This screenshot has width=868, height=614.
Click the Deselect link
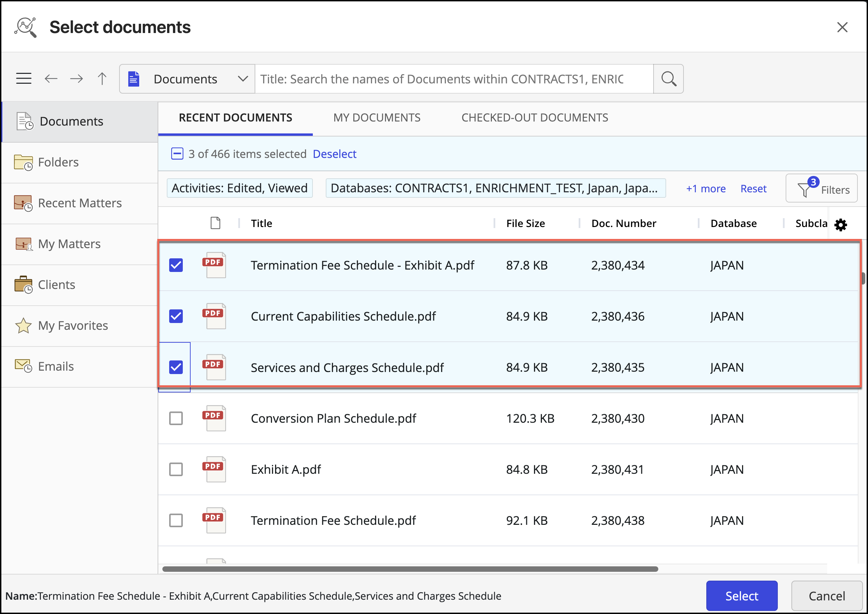[x=334, y=154]
